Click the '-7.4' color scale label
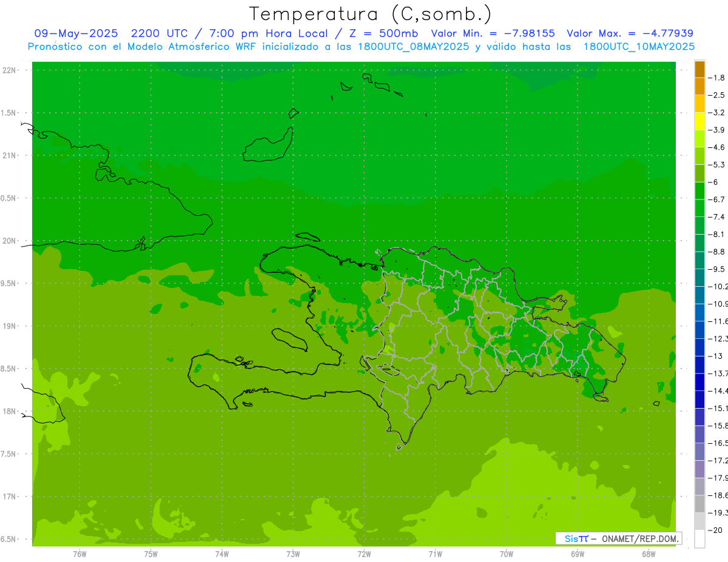The image size is (728, 562). pos(716,217)
